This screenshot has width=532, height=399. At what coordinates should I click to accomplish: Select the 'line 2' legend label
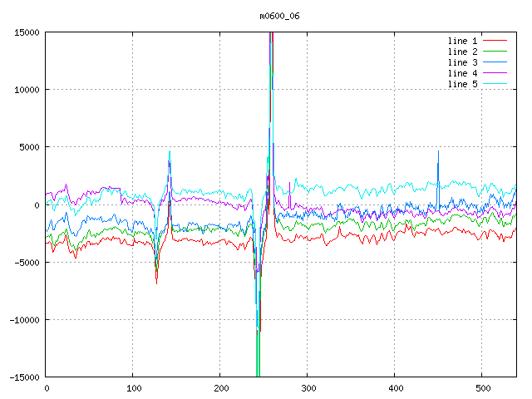coord(463,52)
